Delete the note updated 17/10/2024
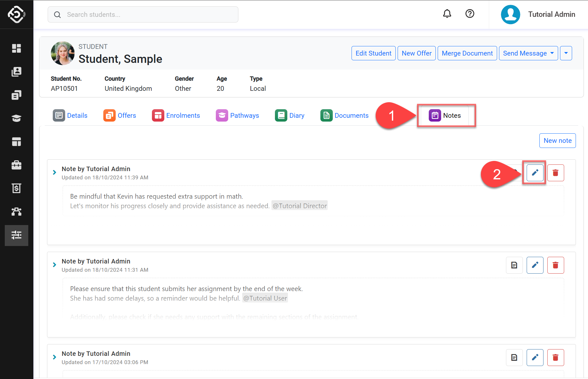The width and height of the screenshot is (588, 379). [555, 357]
